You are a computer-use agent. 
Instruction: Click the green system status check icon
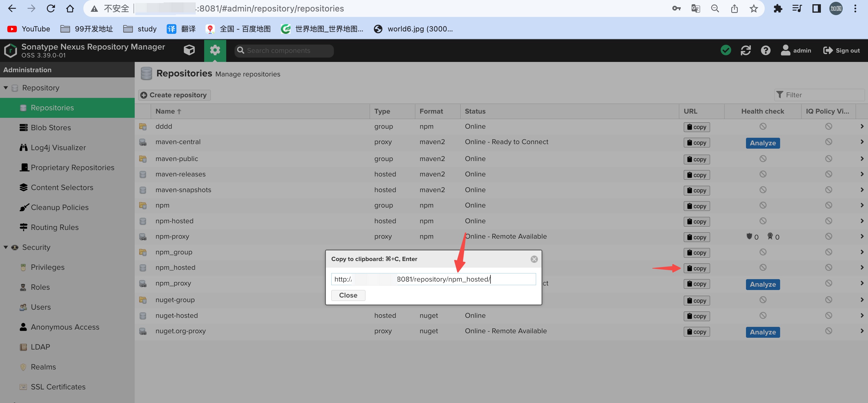(x=725, y=50)
